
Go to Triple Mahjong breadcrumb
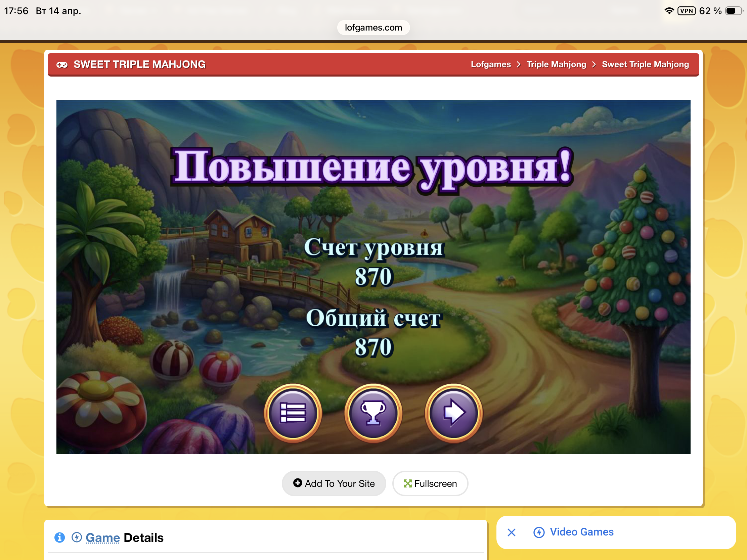click(x=556, y=64)
